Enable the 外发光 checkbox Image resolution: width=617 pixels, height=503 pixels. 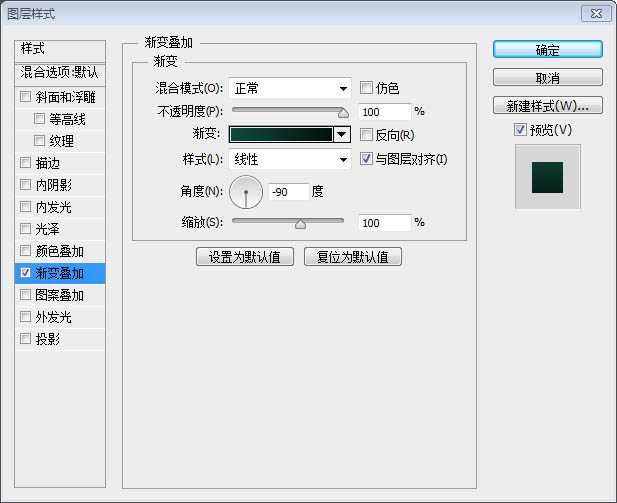click(x=26, y=316)
